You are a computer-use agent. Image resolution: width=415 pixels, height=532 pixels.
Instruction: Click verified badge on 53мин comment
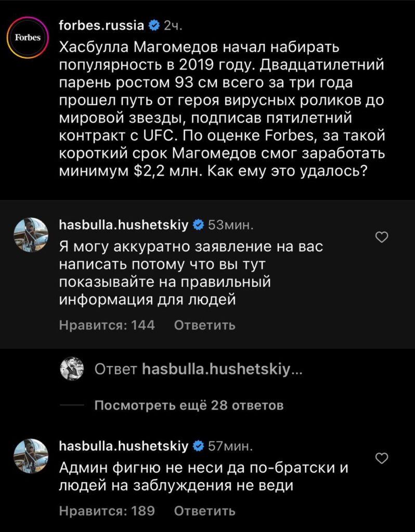click(x=198, y=225)
